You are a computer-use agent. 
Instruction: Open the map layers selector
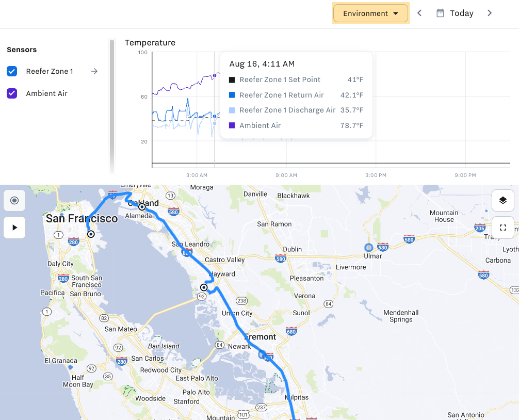[503, 200]
